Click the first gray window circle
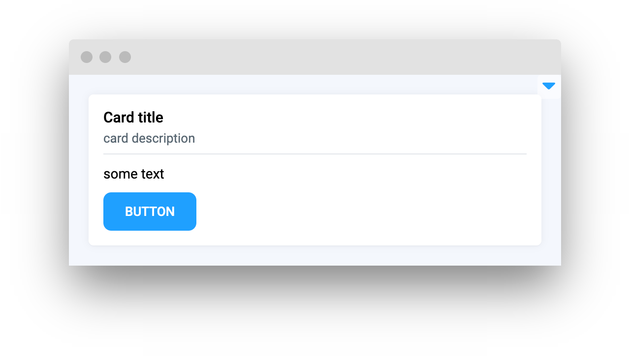The height and width of the screenshot is (364, 630). click(x=87, y=57)
